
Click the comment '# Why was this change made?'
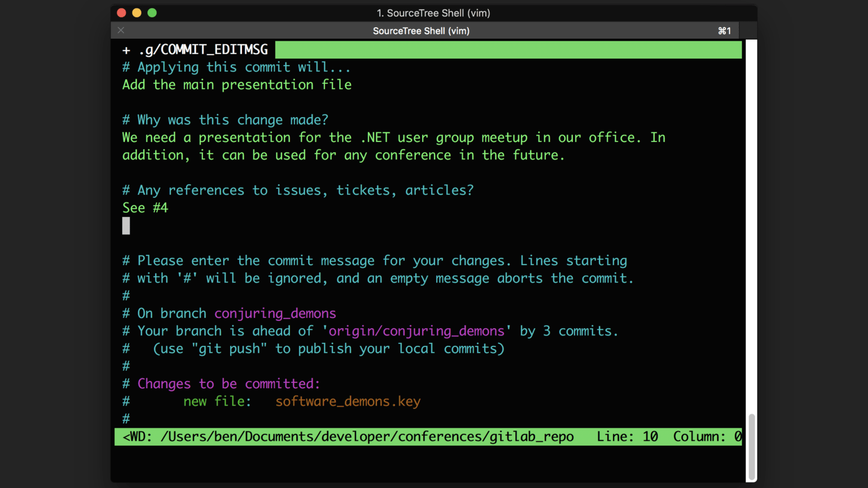(x=225, y=120)
